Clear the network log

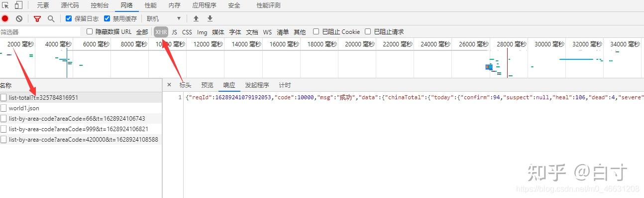pos(19,18)
